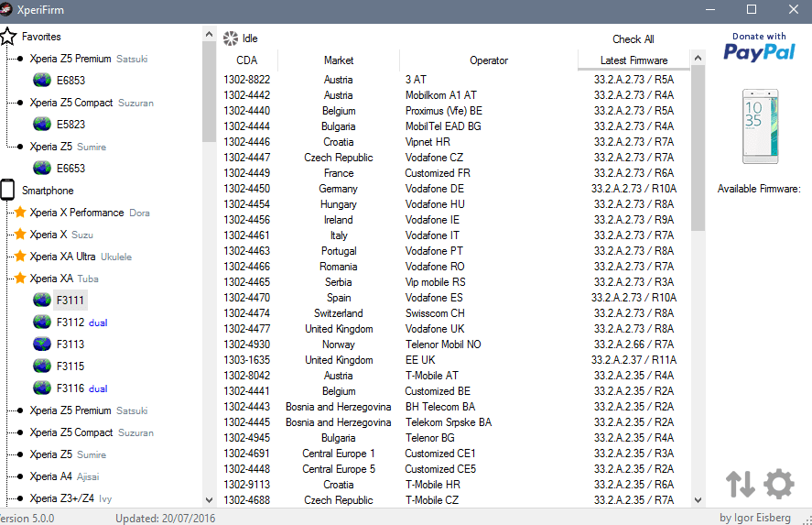Sort by the Latest Firmware column header
Viewport: 812px width, 525px height.
(x=633, y=60)
